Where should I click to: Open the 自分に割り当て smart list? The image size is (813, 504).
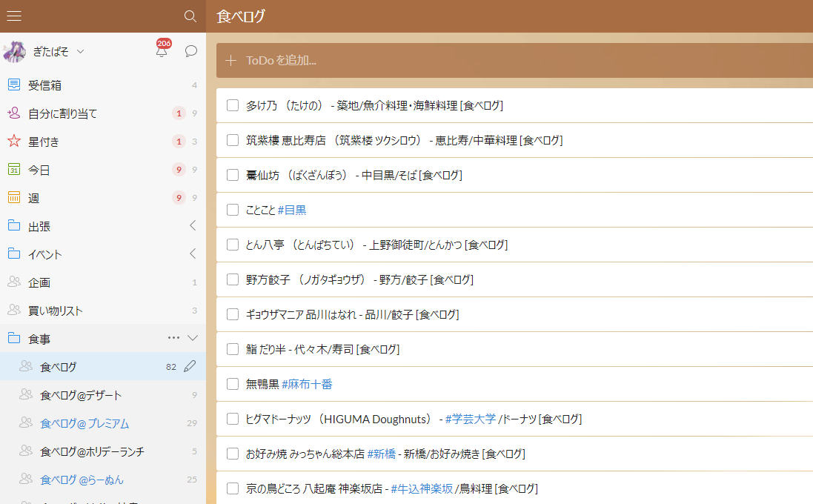pos(103,113)
